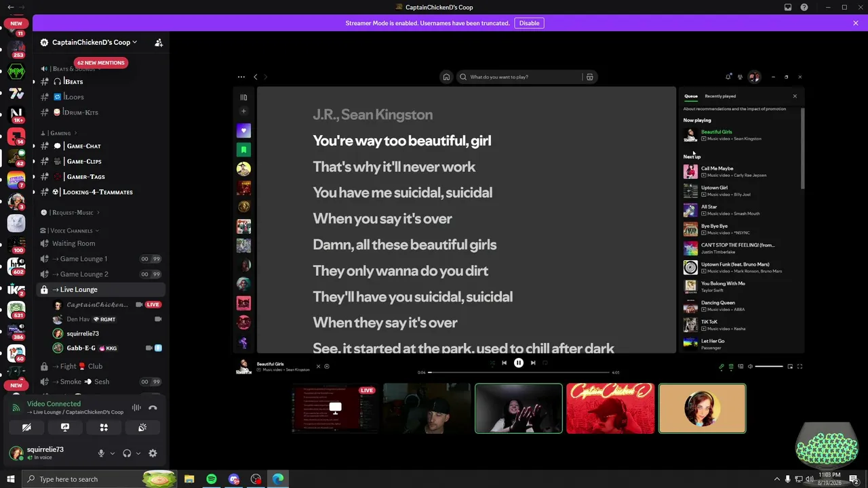
Task: Select the Live Lounge voice channel
Action: [x=102, y=289]
